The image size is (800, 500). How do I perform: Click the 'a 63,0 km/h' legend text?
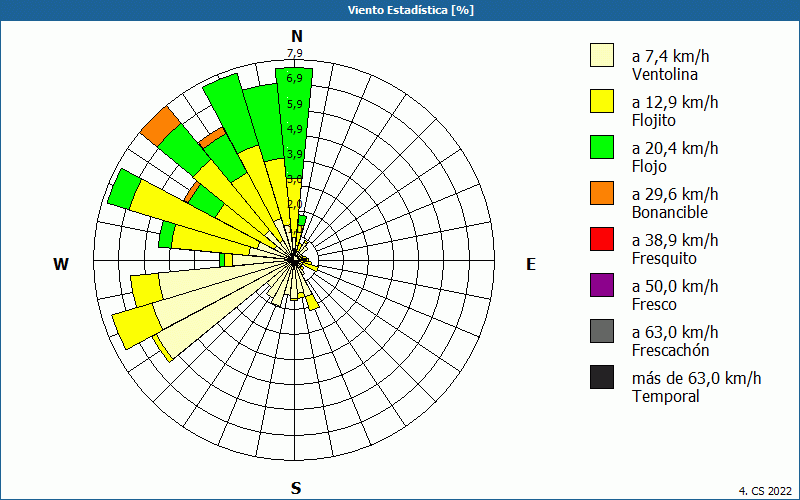(x=675, y=332)
